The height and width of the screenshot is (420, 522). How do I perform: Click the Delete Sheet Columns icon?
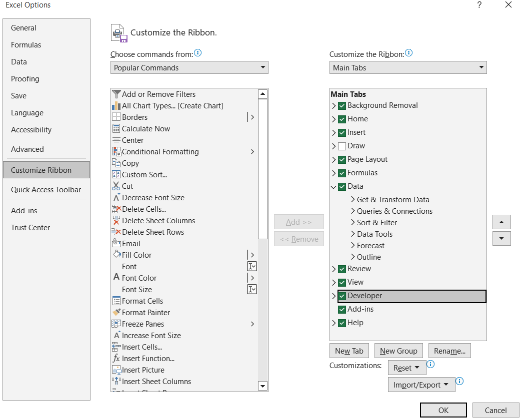click(116, 220)
